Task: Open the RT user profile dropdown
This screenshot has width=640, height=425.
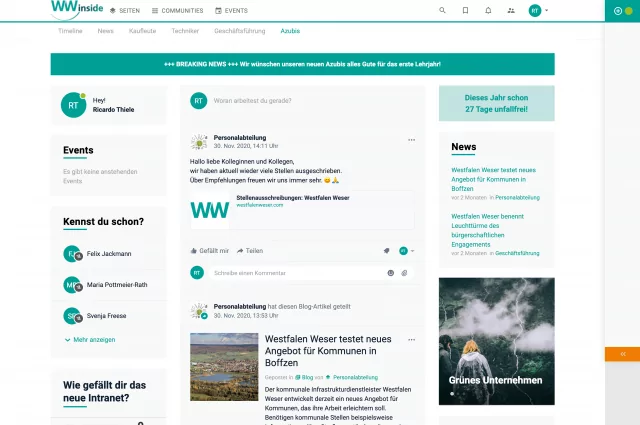Action: 539,10
